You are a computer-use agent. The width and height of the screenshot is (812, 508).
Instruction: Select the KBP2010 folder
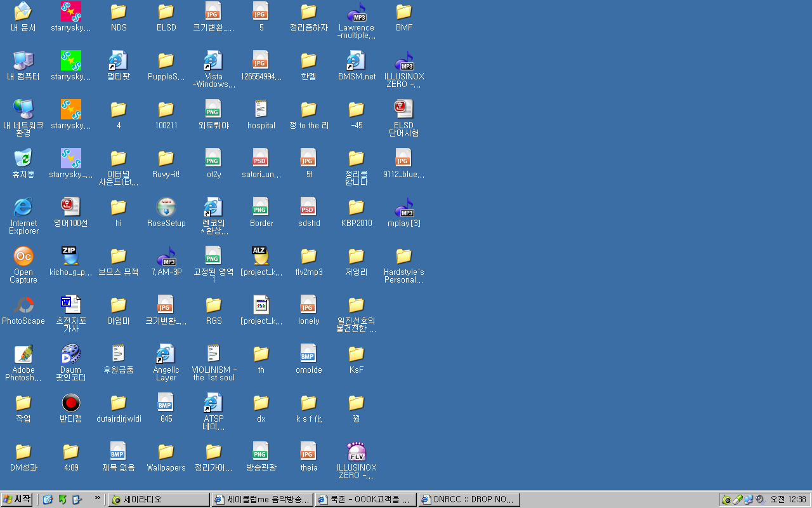[357, 208]
